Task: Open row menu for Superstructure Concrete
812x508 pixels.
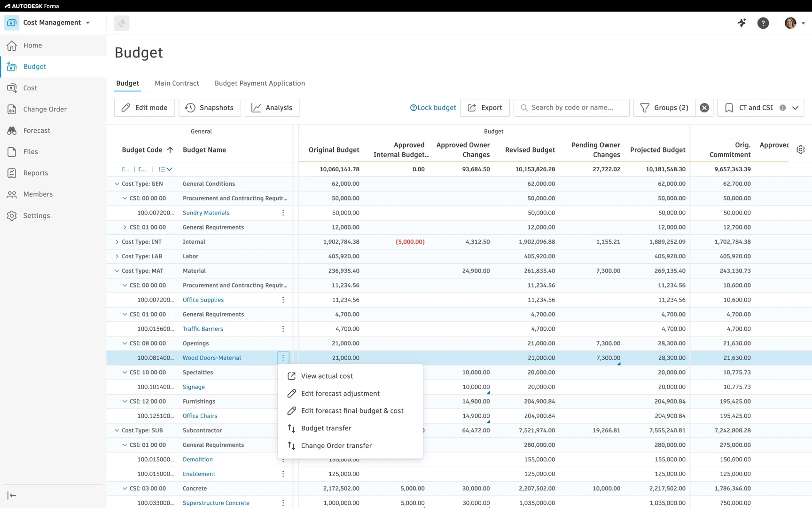Action: (283, 503)
